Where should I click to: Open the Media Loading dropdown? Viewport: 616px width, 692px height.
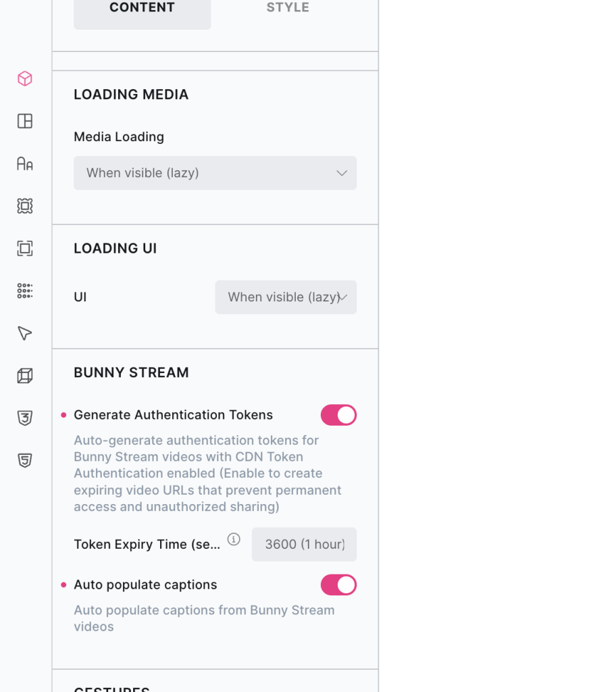pyautogui.click(x=215, y=173)
